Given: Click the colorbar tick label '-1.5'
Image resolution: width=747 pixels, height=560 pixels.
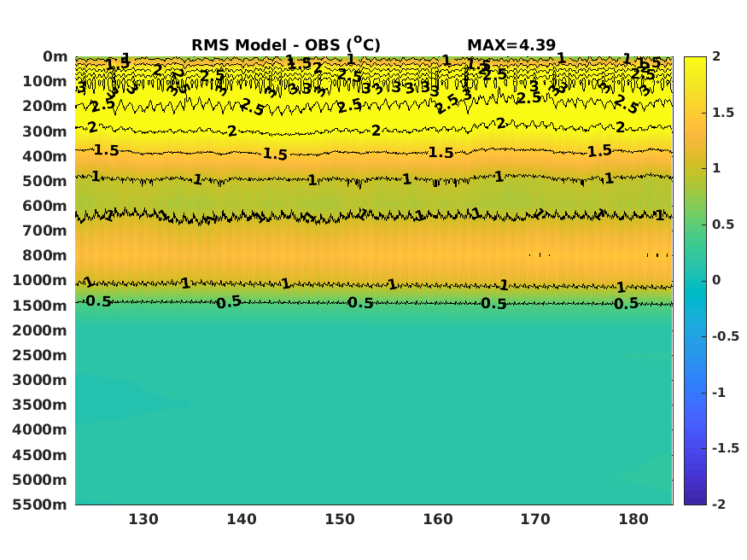Looking at the screenshot, I should [726, 448].
